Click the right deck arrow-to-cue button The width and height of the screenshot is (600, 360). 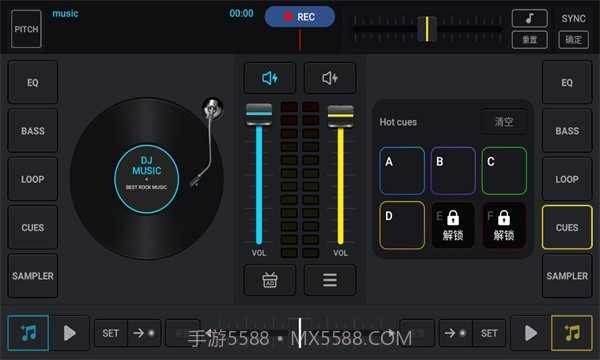click(x=455, y=333)
